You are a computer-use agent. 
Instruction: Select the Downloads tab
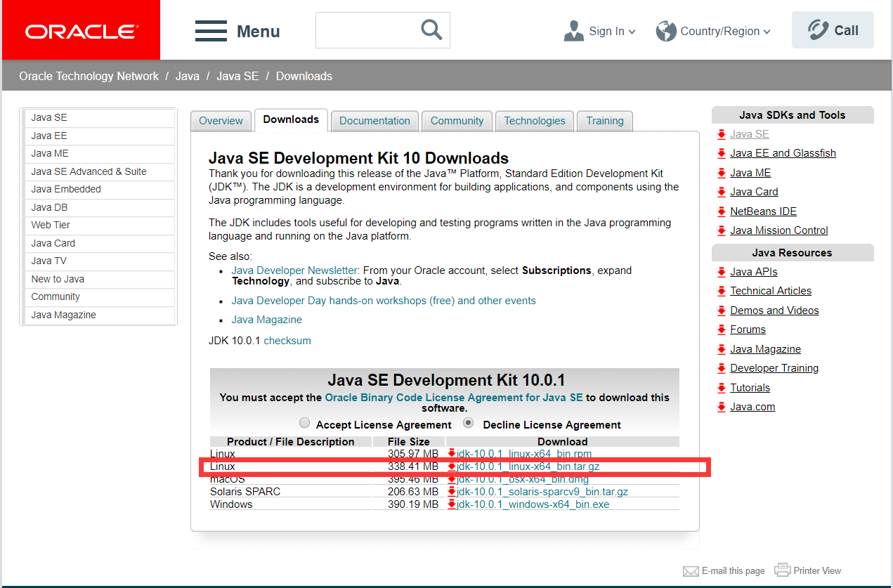click(x=291, y=120)
